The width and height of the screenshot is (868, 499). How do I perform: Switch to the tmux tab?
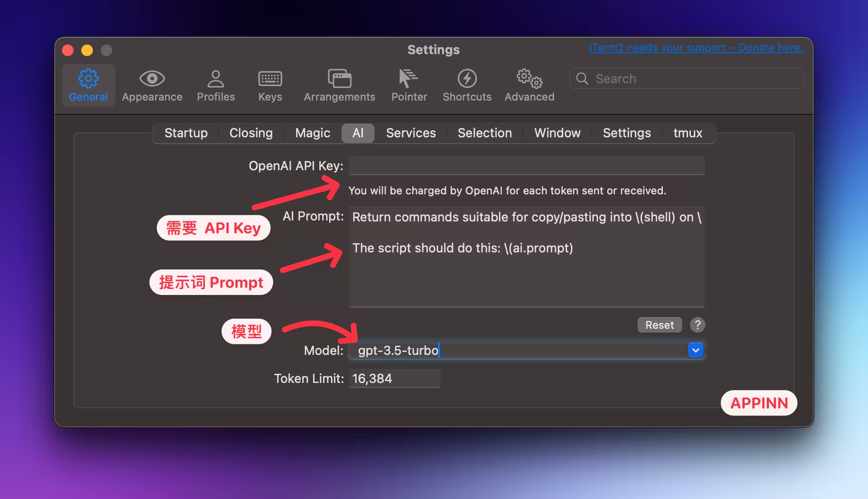coord(688,133)
